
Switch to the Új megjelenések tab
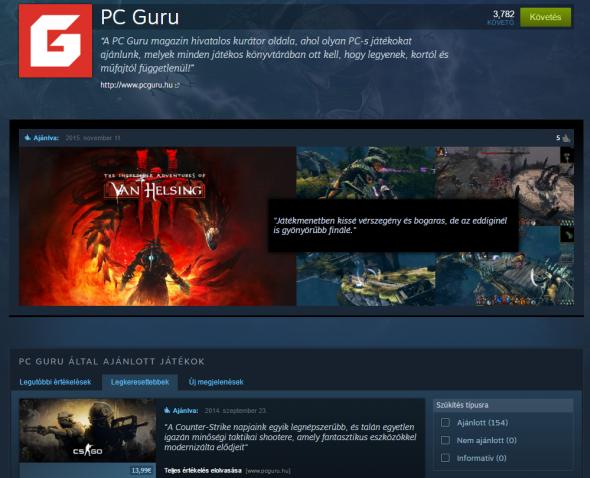point(216,382)
